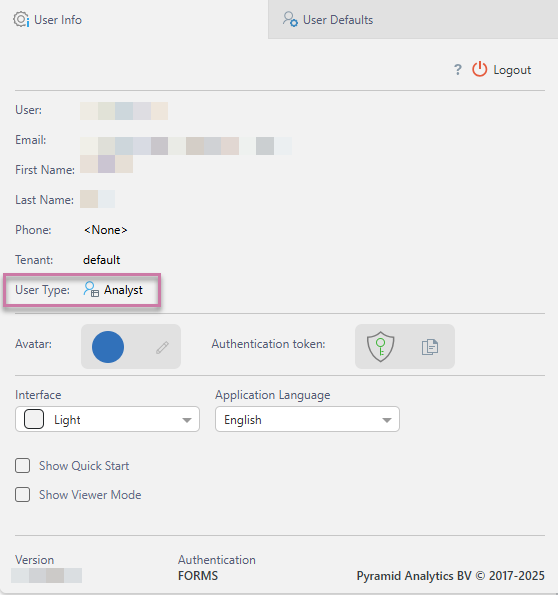This screenshot has height=595, width=558.
Task: Click the Pyramid Analytics BV copyright text
Action: pos(451,576)
